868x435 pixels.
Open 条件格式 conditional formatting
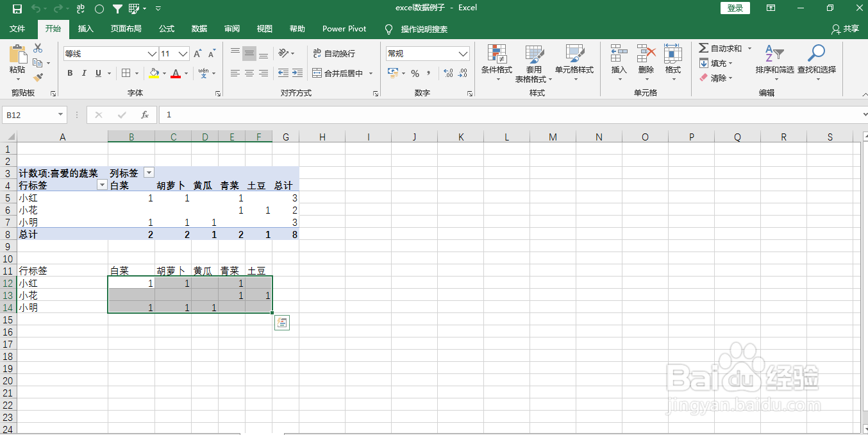pos(497,64)
